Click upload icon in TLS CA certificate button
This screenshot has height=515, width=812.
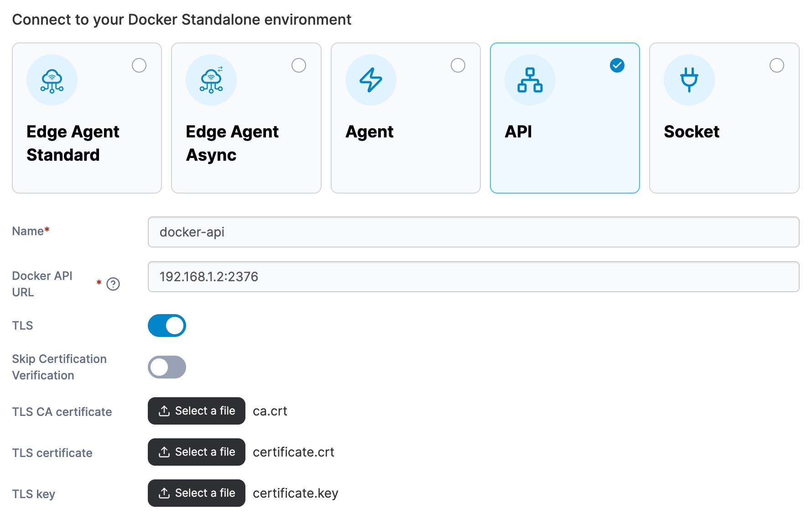click(x=164, y=411)
